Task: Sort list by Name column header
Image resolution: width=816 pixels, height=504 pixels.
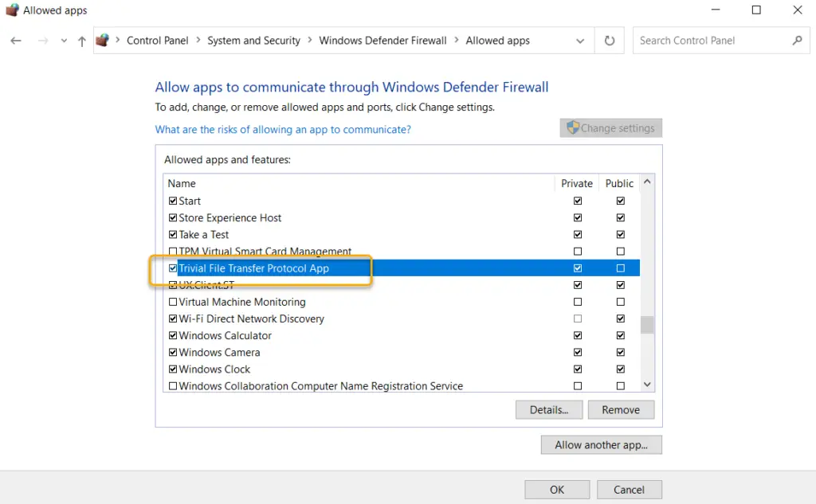Action: (x=182, y=184)
